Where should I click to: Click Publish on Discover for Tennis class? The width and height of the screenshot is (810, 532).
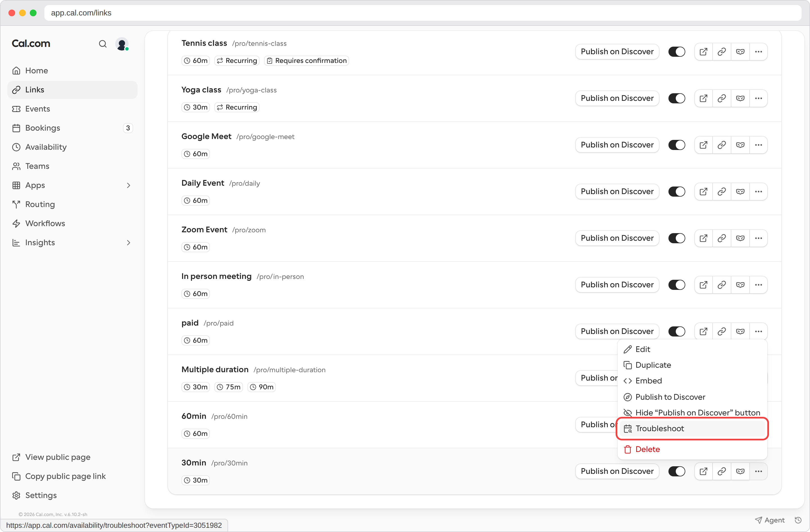click(x=617, y=52)
